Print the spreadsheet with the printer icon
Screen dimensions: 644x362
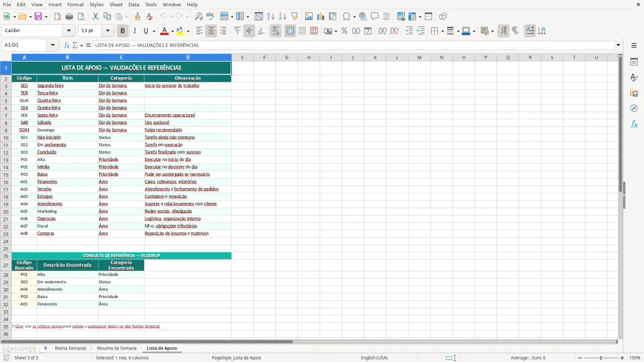pos(69,17)
